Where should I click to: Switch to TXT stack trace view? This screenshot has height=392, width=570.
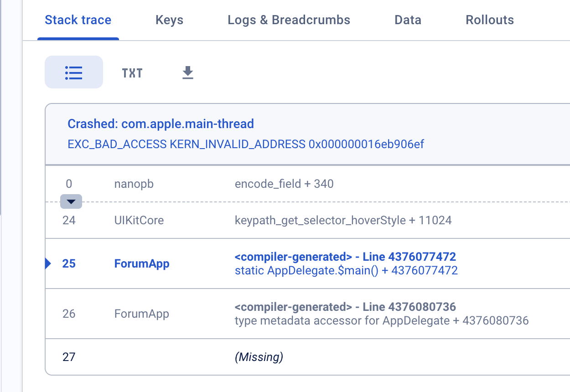[132, 73]
